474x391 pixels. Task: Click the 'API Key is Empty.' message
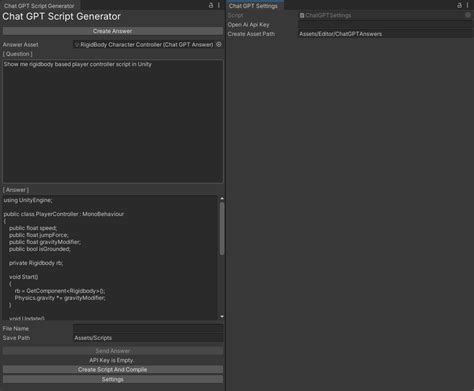112,360
